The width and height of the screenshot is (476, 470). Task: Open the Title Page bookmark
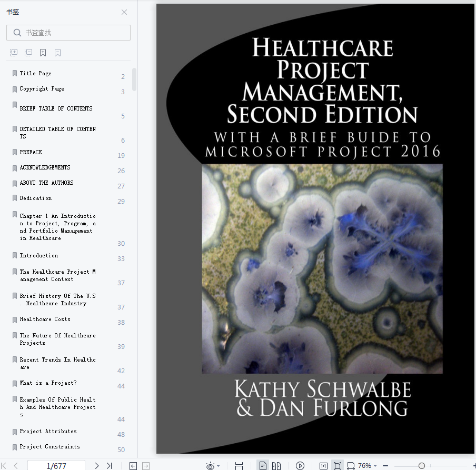click(35, 73)
